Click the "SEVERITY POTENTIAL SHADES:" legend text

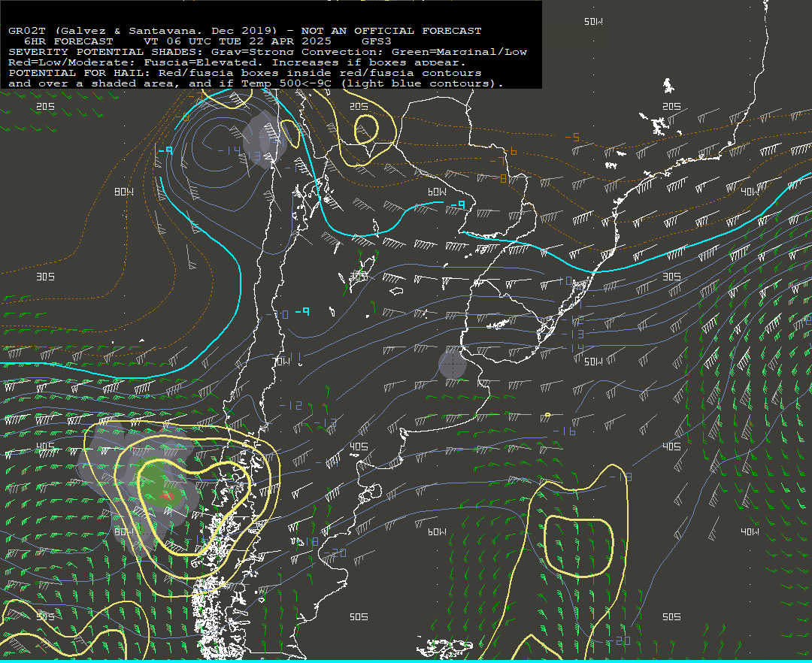pyautogui.click(x=106, y=53)
